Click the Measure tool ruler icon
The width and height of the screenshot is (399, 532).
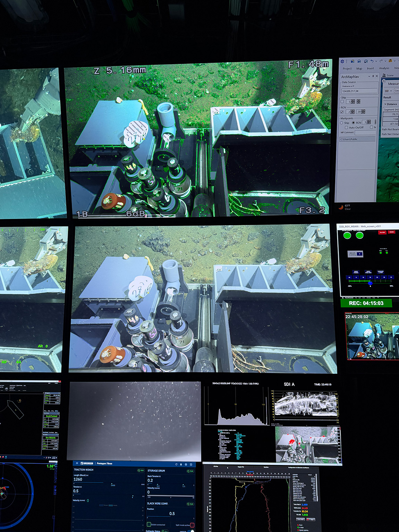(387, 91)
